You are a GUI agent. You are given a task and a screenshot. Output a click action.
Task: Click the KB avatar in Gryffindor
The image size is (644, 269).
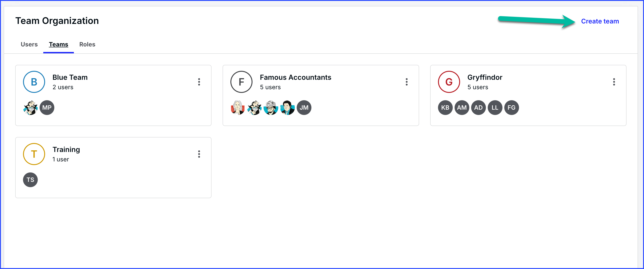[x=445, y=108]
